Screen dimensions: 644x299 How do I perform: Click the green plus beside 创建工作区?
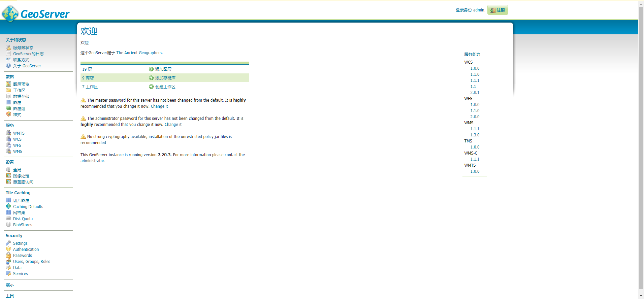pyautogui.click(x=151, y=87)
